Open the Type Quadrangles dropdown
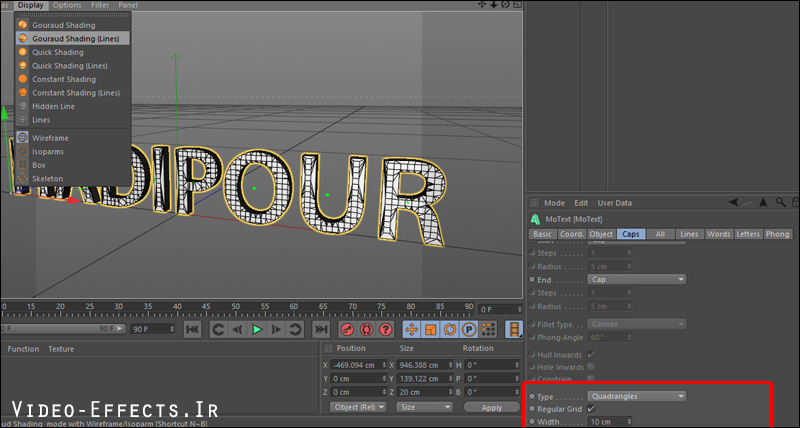Screen dimensions: 800x428 click(x=637, y=396)
